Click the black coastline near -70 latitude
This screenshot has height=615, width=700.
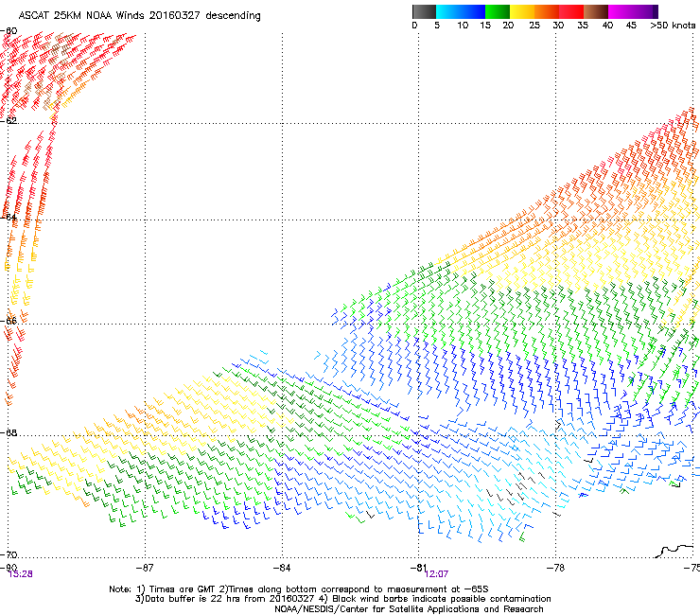674,551
